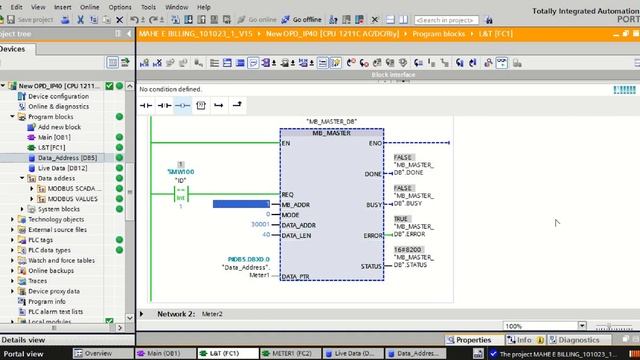Collapse the Data addess folder
Screen dimensions: 640x360
pyautogui.click(x=22, y=178)
